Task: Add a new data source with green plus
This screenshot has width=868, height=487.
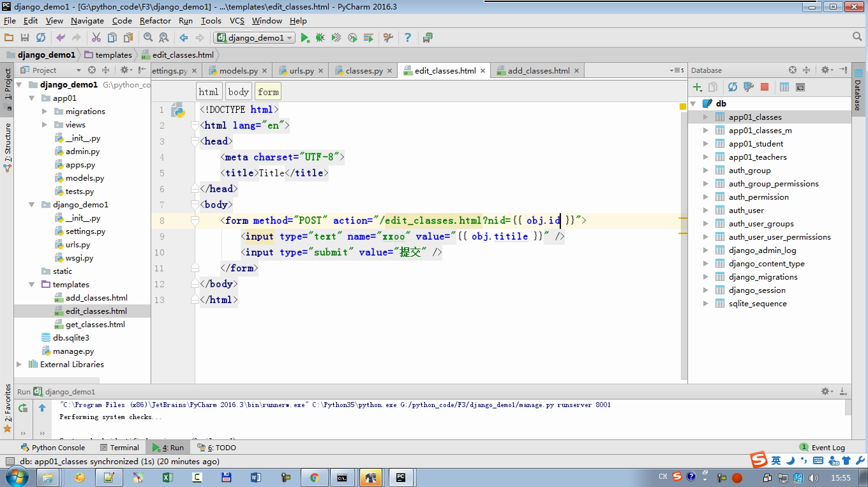Action: pyautogui.click(x=697, y=88)
